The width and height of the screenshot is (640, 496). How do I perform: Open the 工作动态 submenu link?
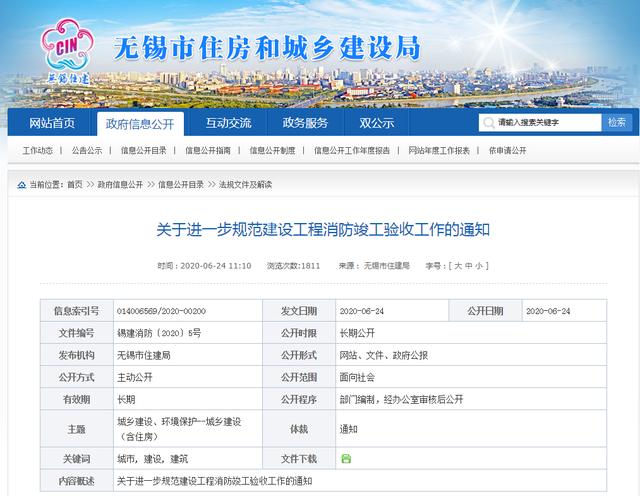point(37,151)
